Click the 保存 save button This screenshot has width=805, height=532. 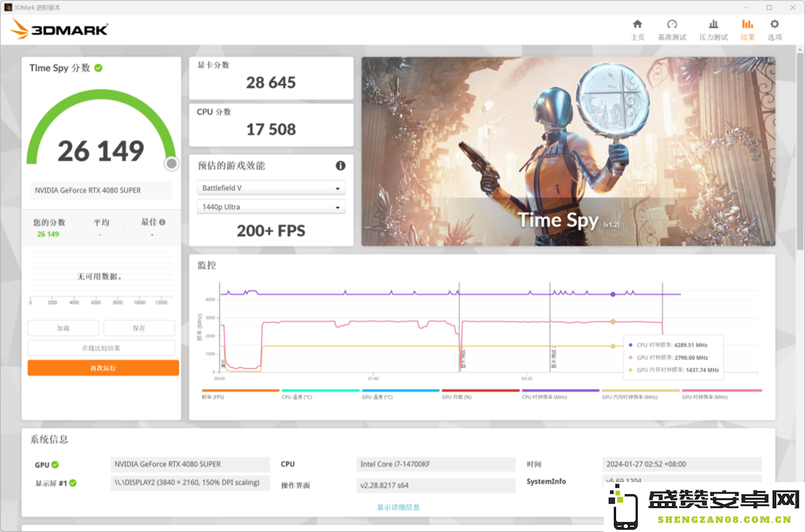(139, 328)
